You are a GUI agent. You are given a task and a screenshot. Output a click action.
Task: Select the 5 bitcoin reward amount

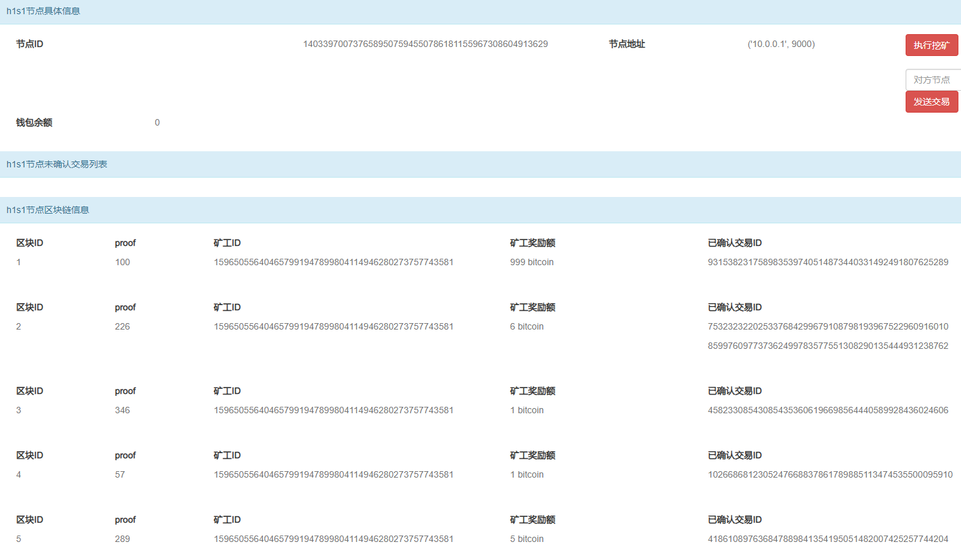(527, 539)
